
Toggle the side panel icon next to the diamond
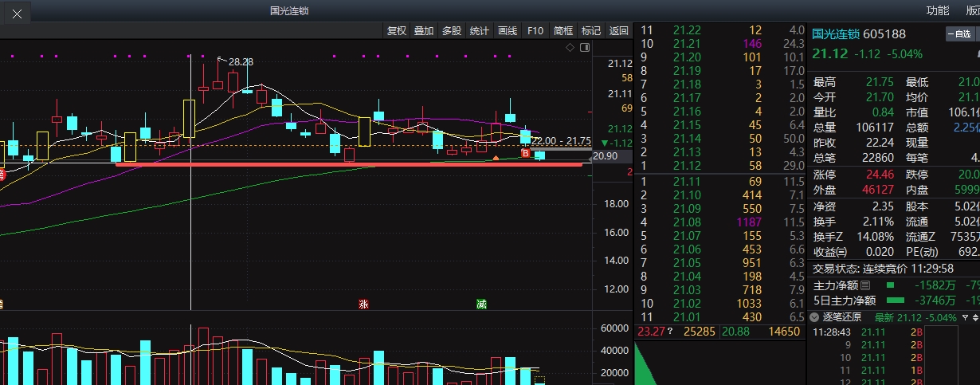pyautogui.click(x=585, y=48)
